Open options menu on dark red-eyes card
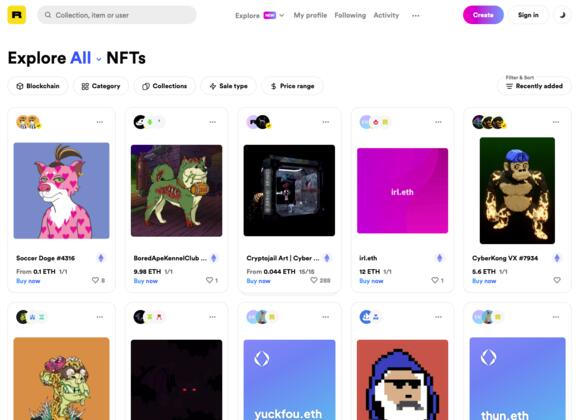 (213, 317)
